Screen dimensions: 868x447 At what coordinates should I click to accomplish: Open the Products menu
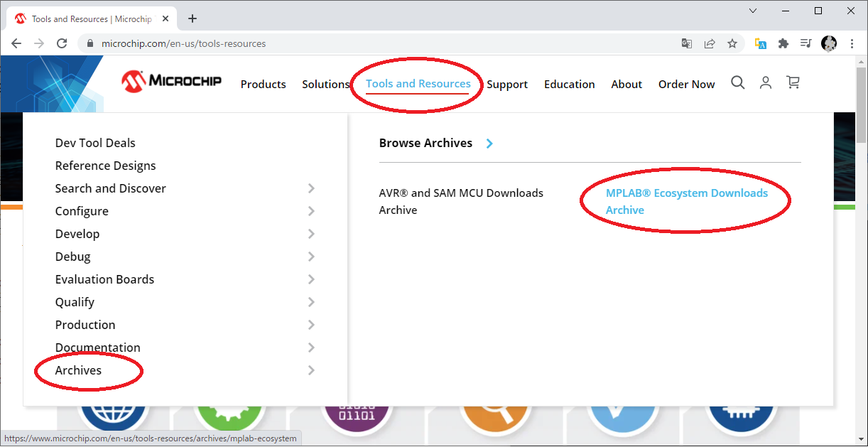pos(263,84)
